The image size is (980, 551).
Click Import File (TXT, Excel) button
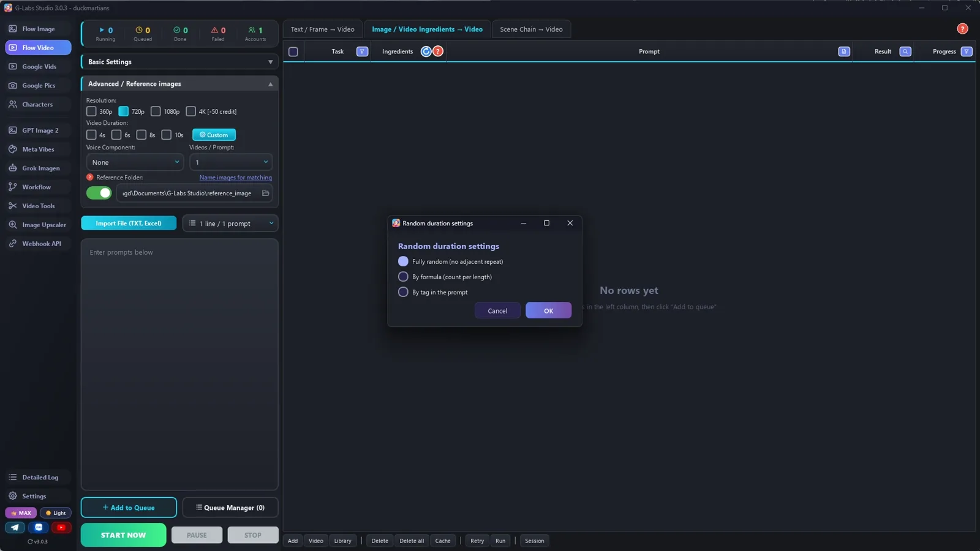(129, 223)
